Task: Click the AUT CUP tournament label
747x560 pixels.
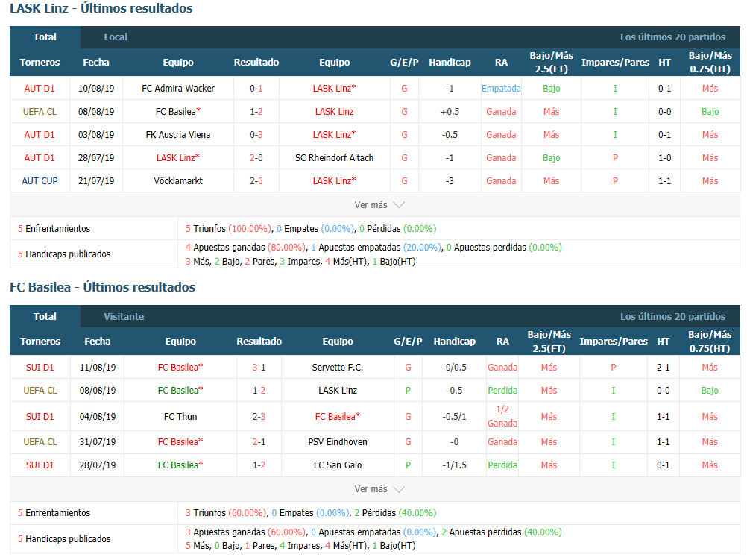Action: coord(40,181)
